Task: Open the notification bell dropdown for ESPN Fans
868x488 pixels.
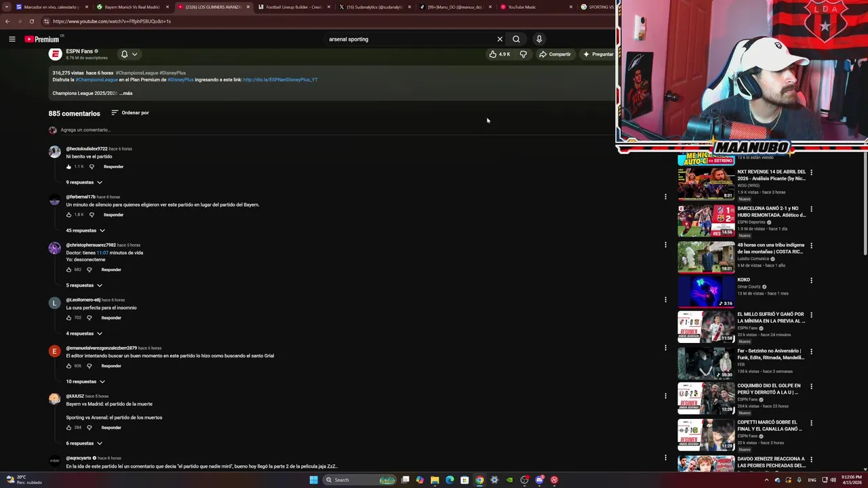Action: click(129, 54)
